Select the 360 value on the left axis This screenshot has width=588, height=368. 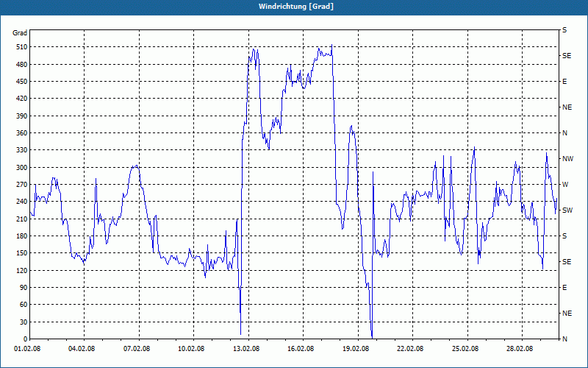tap(21, 133)
